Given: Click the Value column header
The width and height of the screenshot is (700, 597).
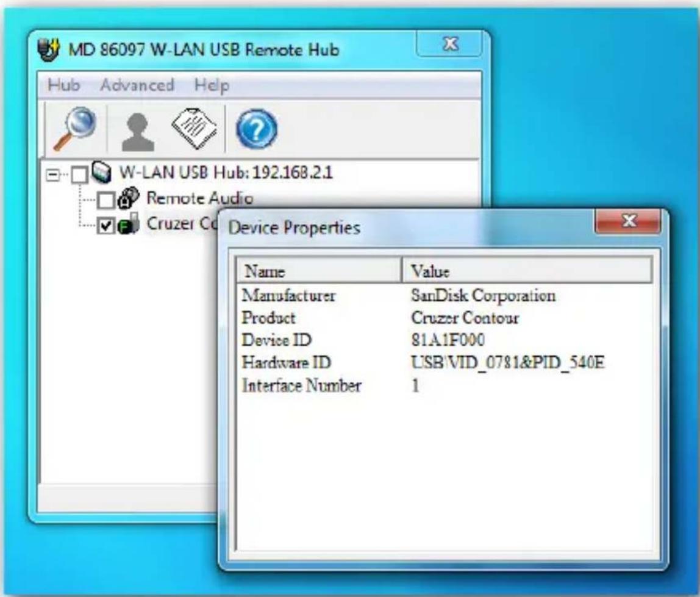Looking at the screenshot, I should click(x=527, y=270).
